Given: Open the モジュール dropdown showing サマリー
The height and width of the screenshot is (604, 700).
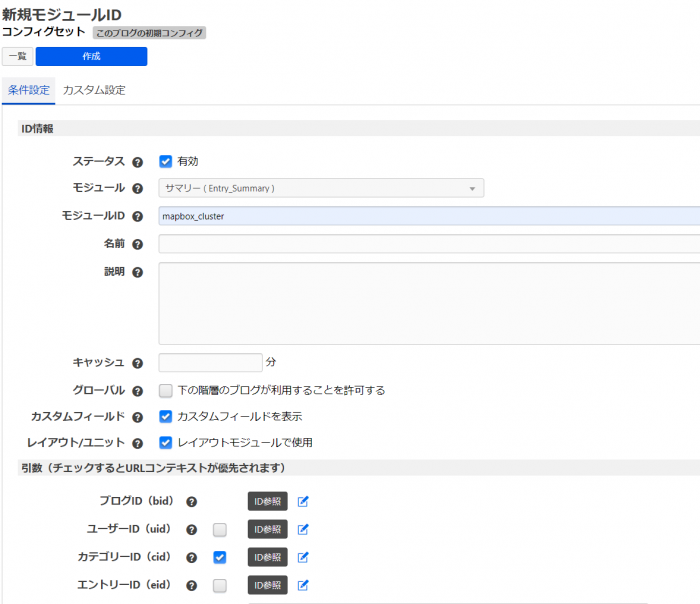Looking at the screenshot, I should pos(321,188).
